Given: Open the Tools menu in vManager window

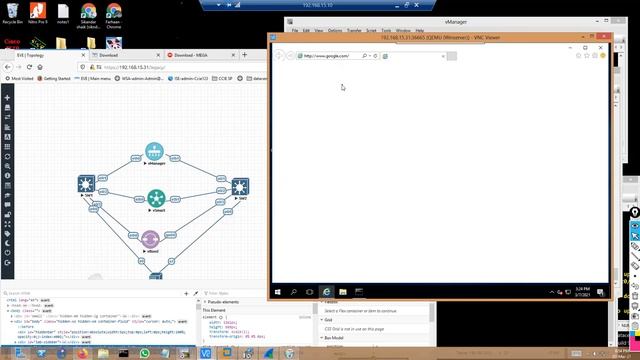Looking at the screenshot, I should (386, 31).
